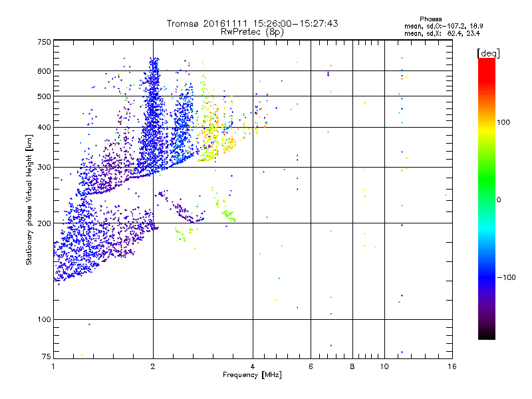Click the green echo cluster near 3.4 MHz, 200 km
Image resolution: width=532 pixels, height=399 pixels.
click(x=229, y=215)
